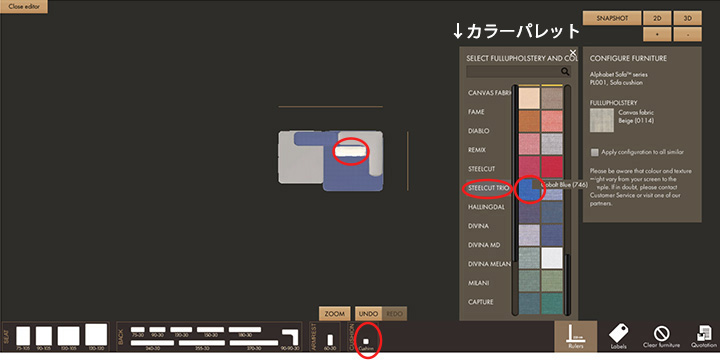This screenshot has width=720, height=360.
Task: Select the 75-105 seat module
Action: (x=23, y=336)
